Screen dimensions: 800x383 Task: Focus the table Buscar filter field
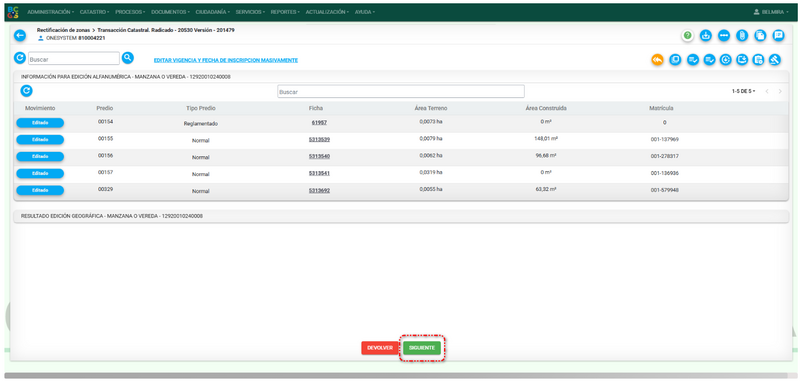click(x=401, y=92)
